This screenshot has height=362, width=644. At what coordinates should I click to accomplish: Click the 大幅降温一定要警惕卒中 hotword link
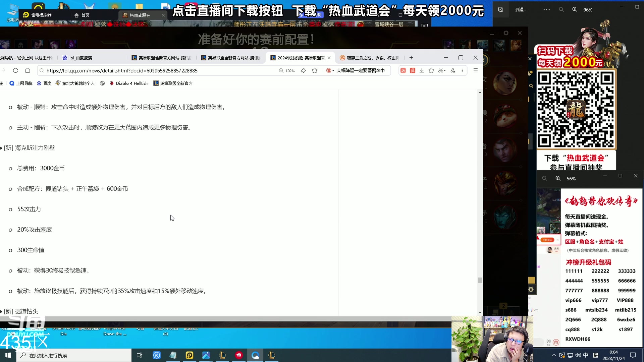(361, 70)
